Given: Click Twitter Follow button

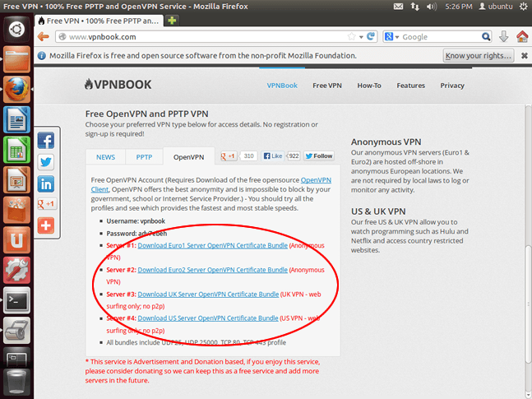Looking at the screenshot, I should 319,155.
